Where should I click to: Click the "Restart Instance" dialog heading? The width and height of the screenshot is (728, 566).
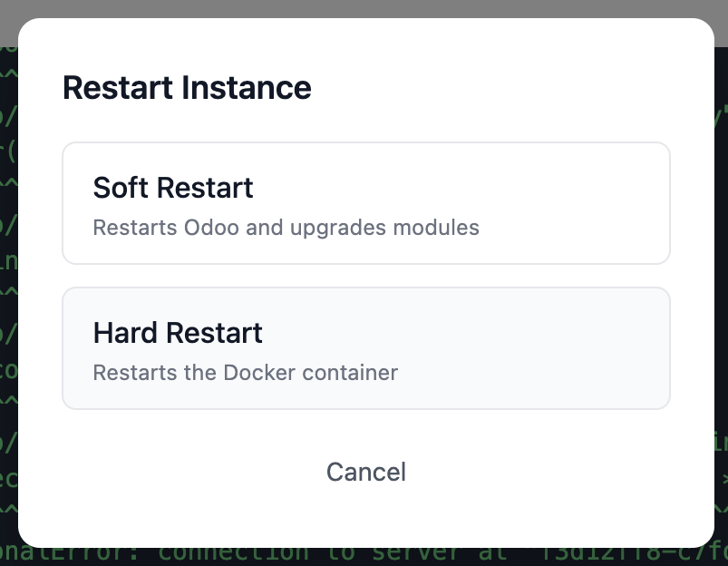pos(187,88)
